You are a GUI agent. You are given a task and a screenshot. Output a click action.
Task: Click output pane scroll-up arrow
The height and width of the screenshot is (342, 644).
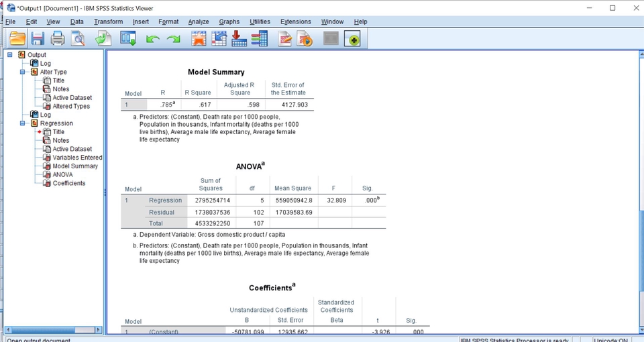[x=641, y=54]
